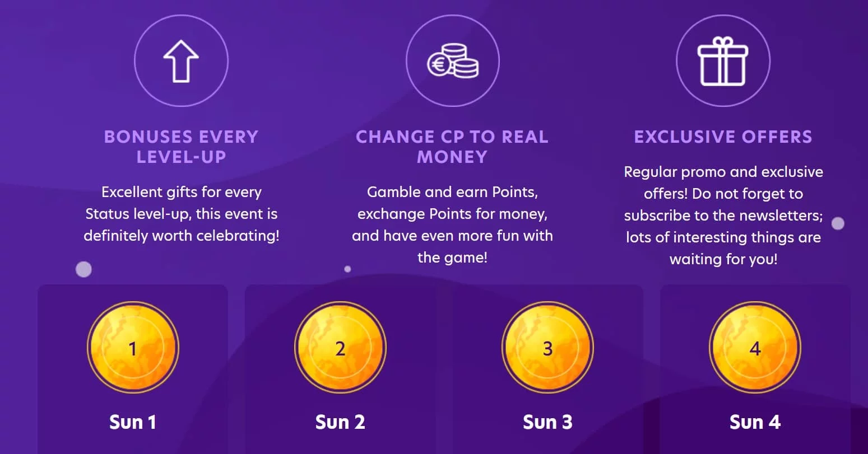Image resolution: width=868 pixels, height=454 pixels.
Task: Open the Sun 2 level label
Action: pos(340,422)
